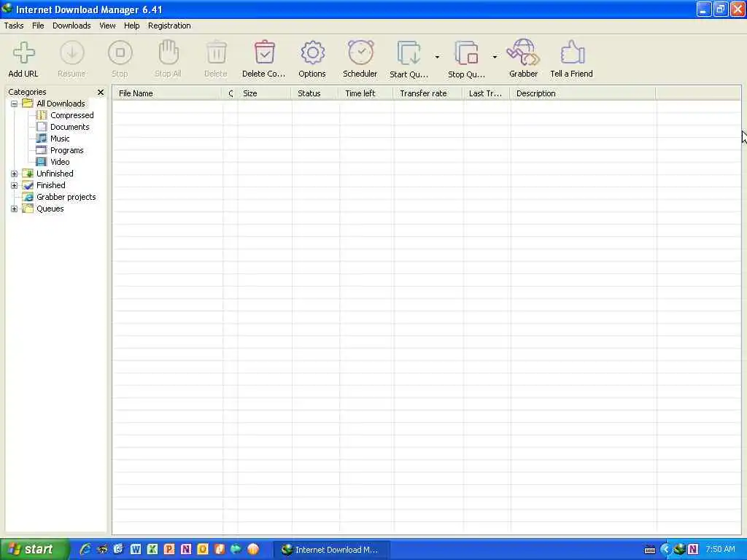Select the Video category
747x560 pixels.
pos(60,162)
